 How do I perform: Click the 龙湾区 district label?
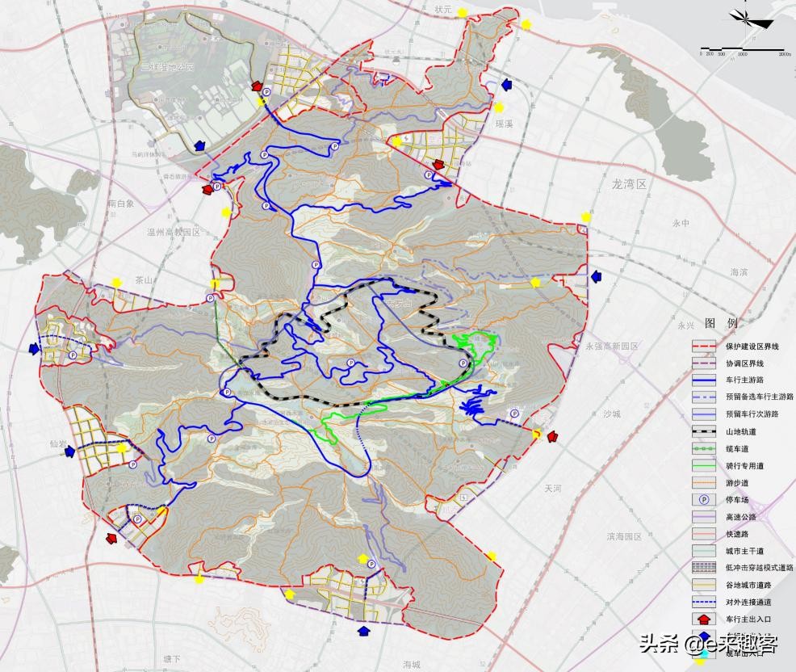tap(630, 185)
